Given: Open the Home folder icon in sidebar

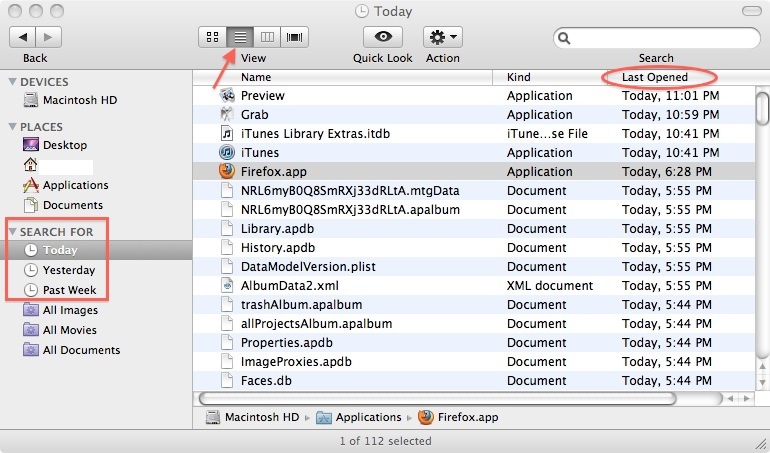Looking at the screenshot, I should pos(30,165).
